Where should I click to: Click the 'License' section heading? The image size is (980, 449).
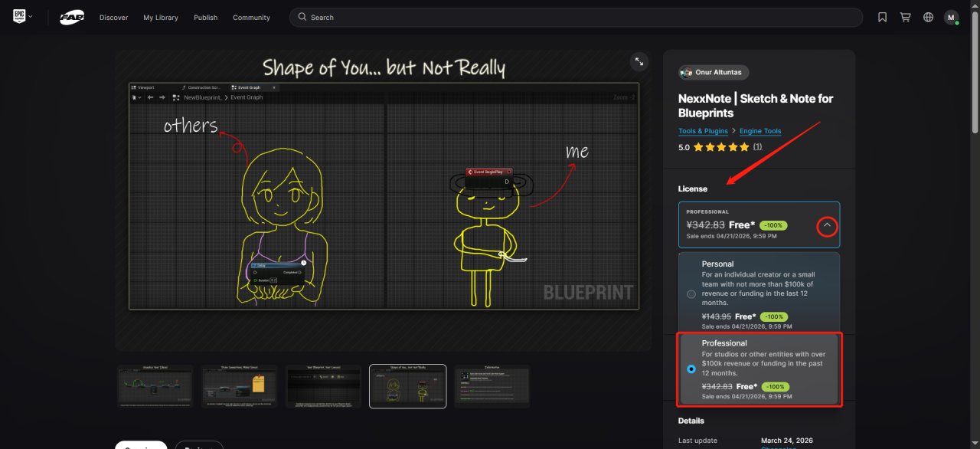coord(693,188)
